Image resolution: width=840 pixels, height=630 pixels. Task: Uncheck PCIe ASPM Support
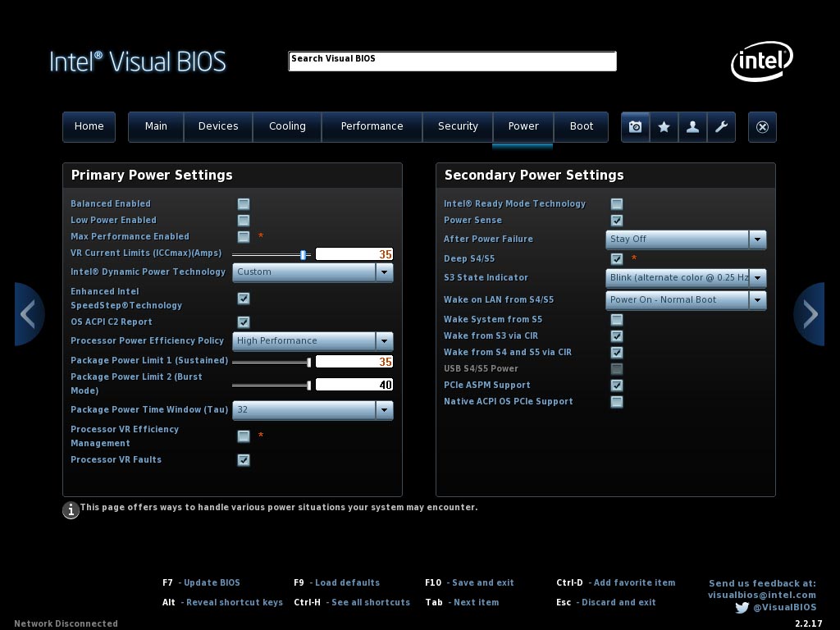click(x=617, y=386)
